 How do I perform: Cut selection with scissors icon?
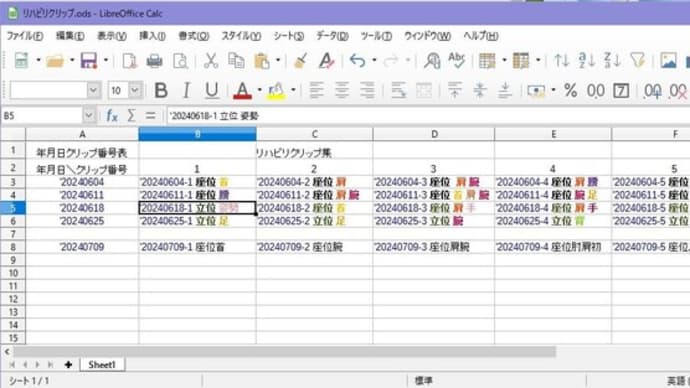211,61
